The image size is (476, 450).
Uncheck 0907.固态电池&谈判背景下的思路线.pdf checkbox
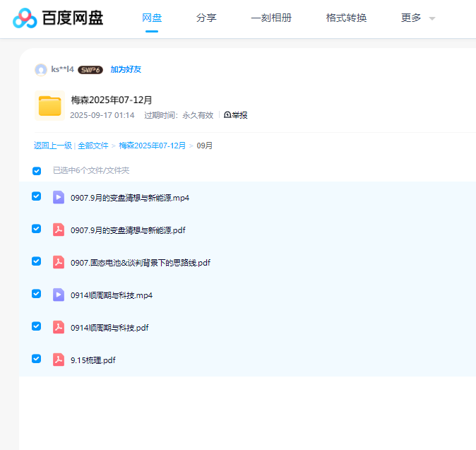[37, 261]
